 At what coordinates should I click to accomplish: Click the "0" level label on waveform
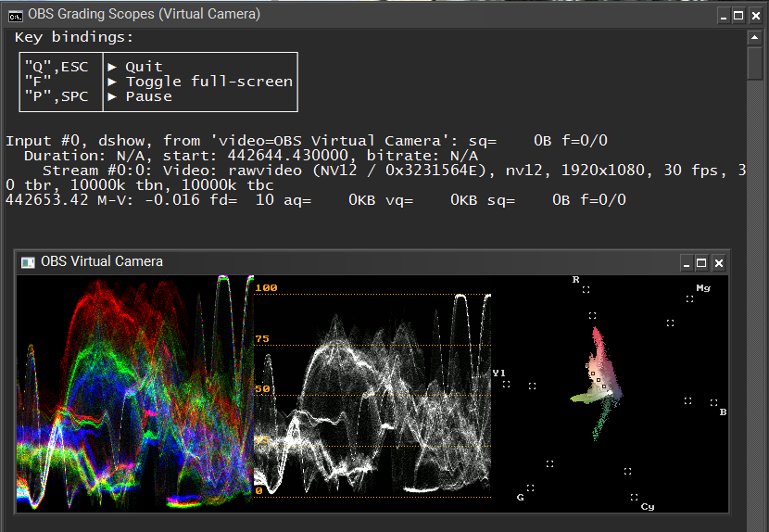tap(258, 490)
